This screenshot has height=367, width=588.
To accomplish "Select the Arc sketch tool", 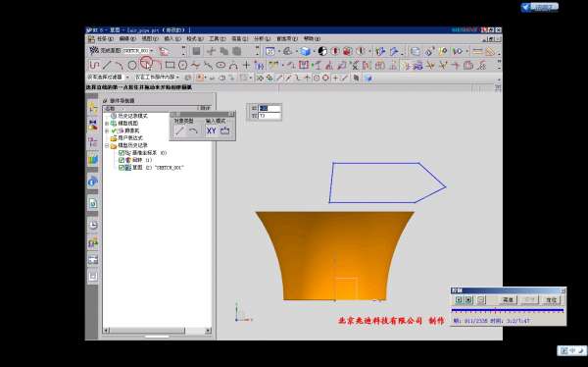I will click(x=120, y=65).
